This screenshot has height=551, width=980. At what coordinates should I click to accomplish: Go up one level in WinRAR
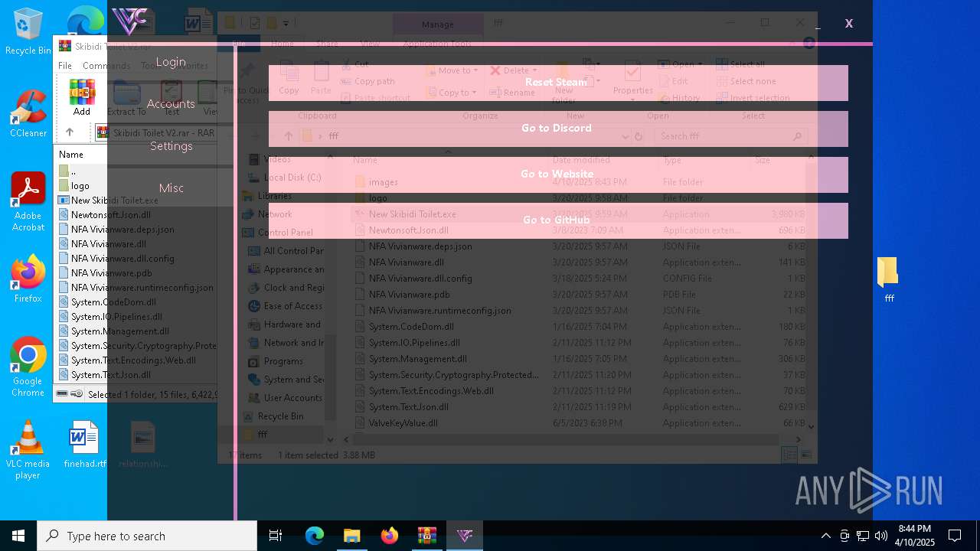[70, 132]
